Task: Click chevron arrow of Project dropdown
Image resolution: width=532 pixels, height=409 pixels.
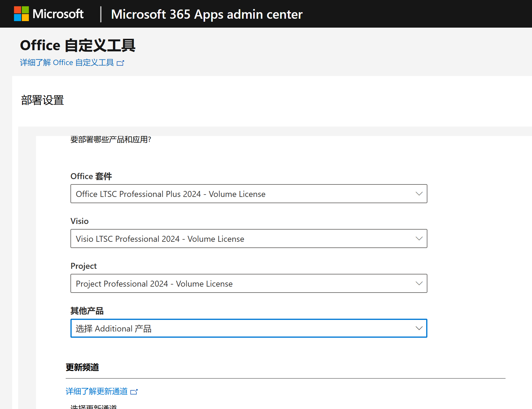Action: 419,283
